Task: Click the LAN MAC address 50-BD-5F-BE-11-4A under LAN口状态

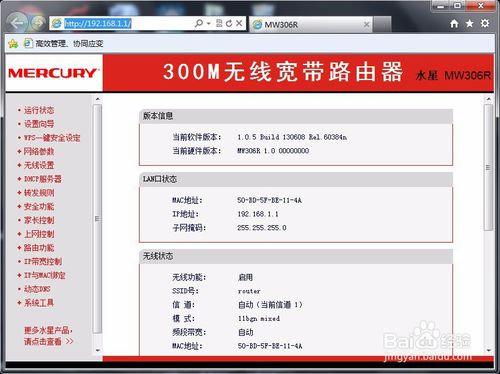Action: 269,200
